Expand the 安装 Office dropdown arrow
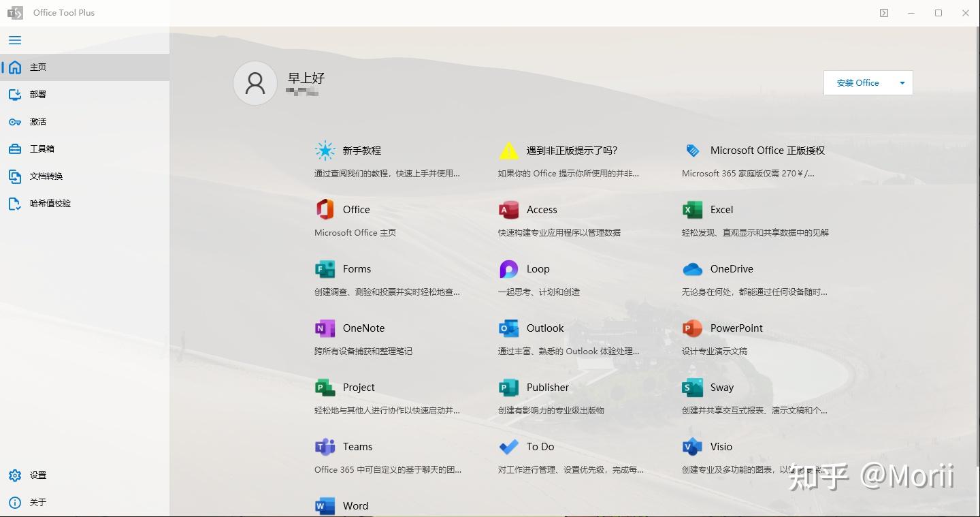 [x=902, y=83]
